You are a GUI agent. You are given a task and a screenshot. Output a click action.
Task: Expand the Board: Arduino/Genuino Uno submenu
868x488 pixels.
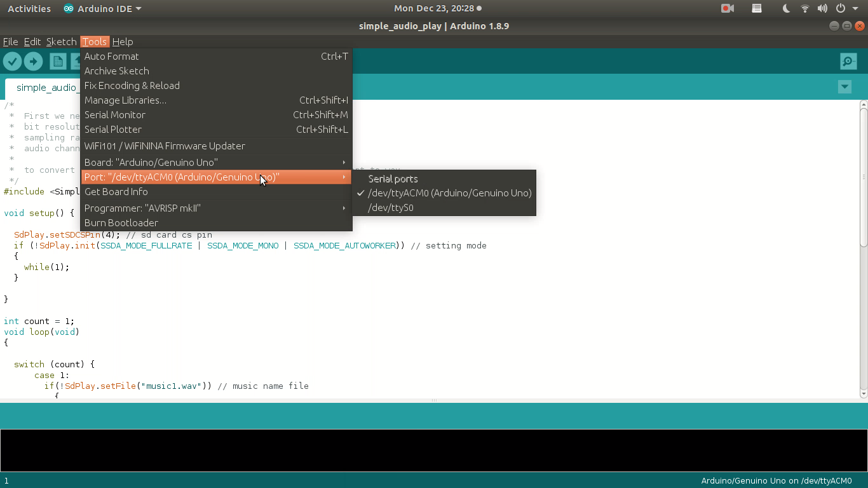(x=216, y=163)
